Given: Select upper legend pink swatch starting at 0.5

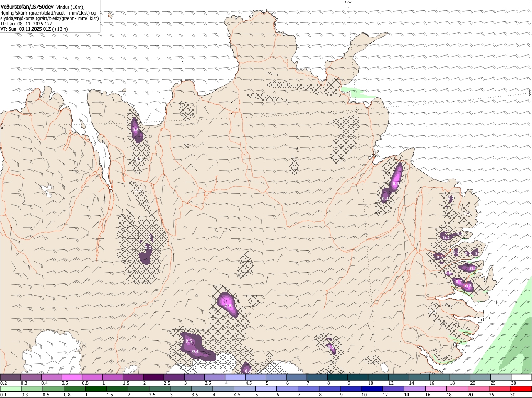Looking at the screenshot, I should tap(71, 377).
